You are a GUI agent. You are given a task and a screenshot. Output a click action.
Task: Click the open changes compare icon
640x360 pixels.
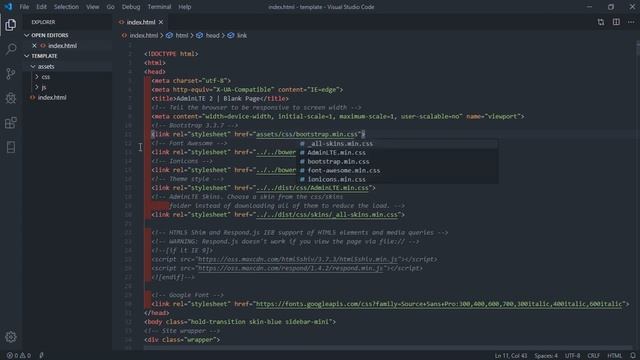601,22
